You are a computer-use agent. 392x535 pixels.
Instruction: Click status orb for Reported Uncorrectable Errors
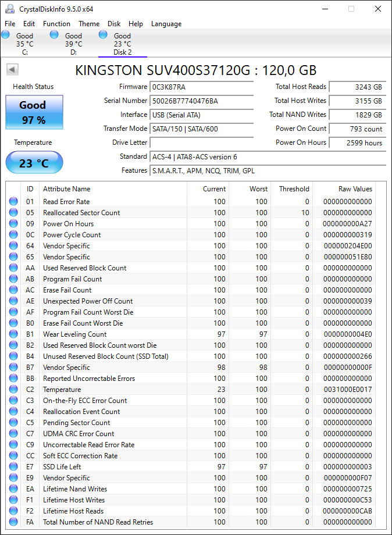point(13,379)
